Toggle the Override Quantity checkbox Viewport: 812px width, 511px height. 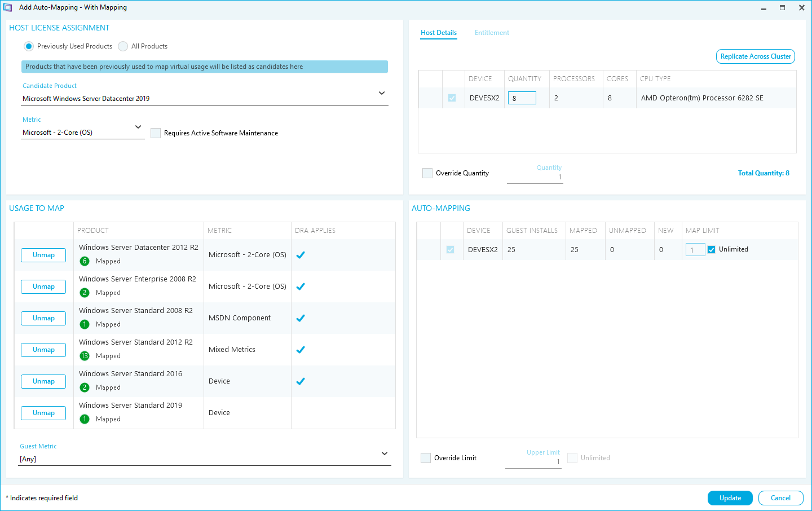tap(427, 173)
